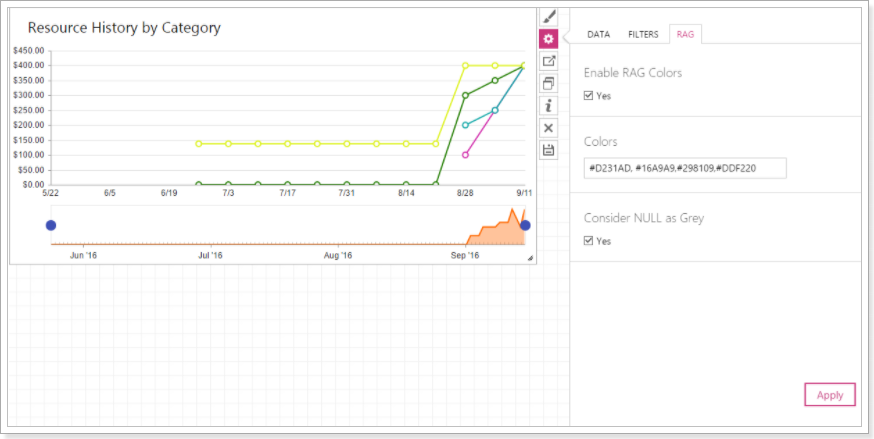
Task: Switch to the DATA tab
Action: (x=599, y=35)
